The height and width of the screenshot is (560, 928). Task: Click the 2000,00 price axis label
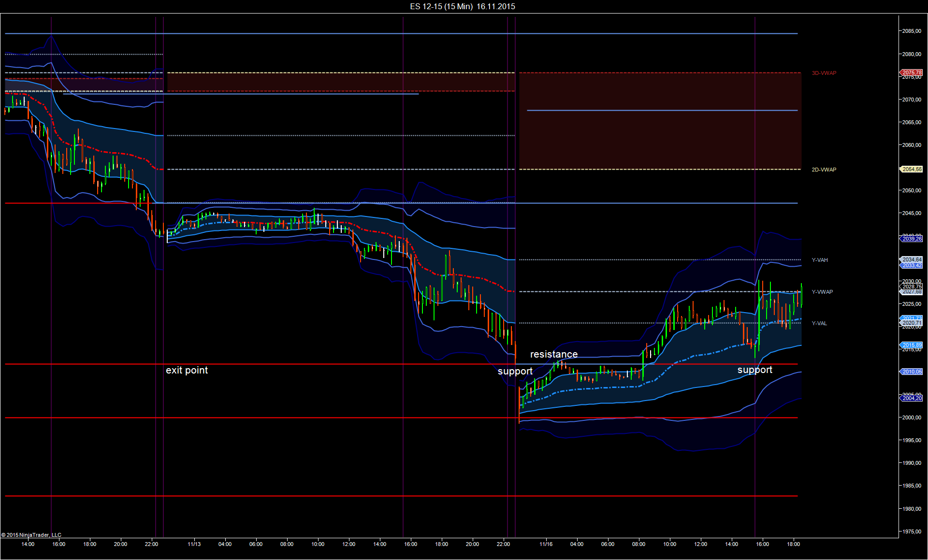(912, 417)
